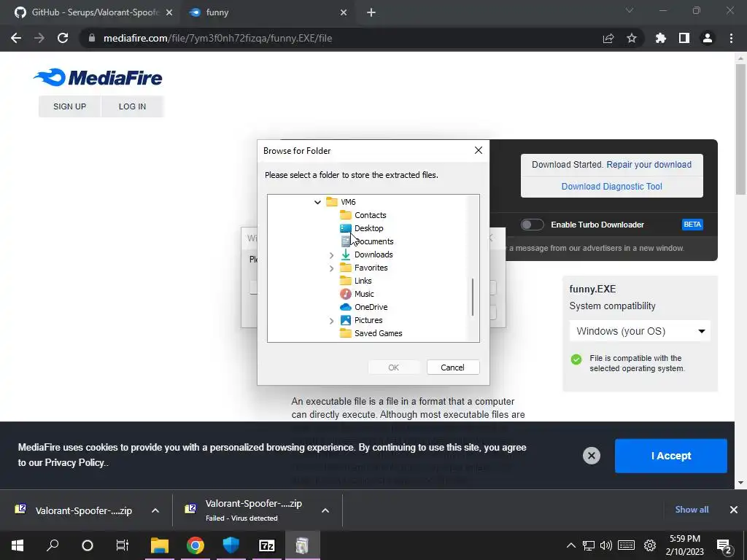
Task: Open a new browser tab
Action: tap(371, 12)
